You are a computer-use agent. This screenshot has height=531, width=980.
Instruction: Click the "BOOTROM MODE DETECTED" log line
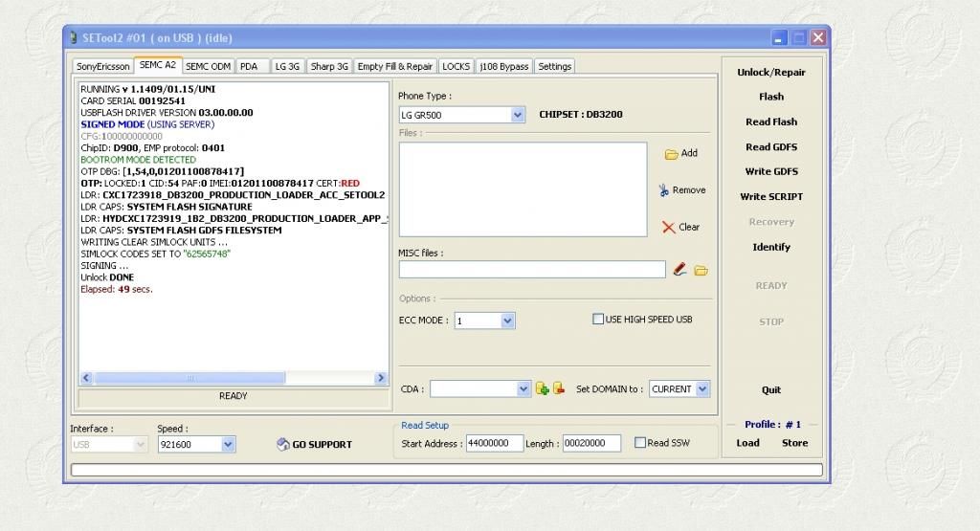coord(138,160)
